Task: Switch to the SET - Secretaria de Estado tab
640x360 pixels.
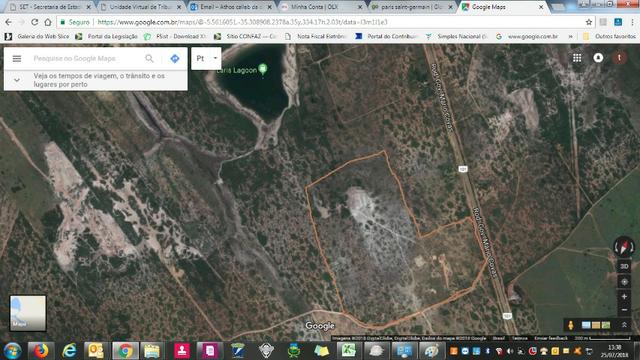Action: [x=48, y=7]
